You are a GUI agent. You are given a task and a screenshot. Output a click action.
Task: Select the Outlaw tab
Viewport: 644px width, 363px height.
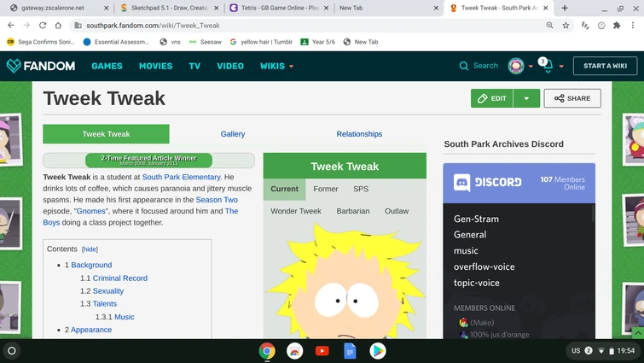(x=397, y=211)
